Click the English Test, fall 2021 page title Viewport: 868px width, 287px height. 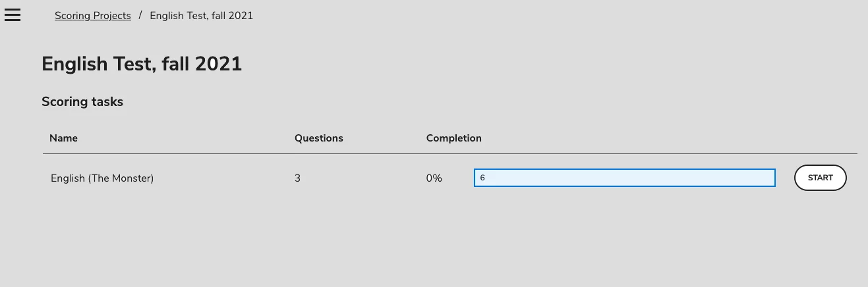[142, 64]
